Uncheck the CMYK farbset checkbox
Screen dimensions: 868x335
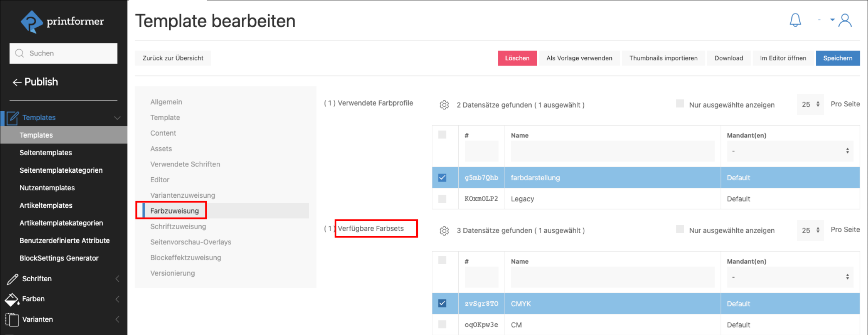[443, 304]
